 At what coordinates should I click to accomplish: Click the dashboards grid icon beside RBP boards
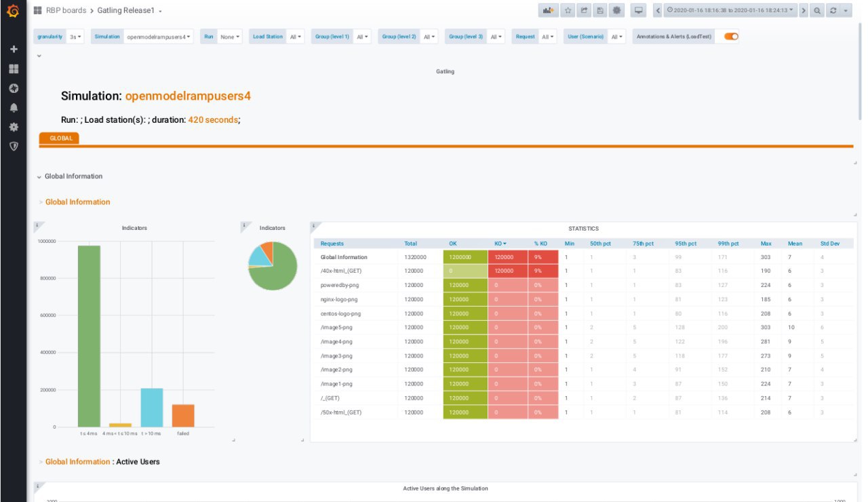pyautogui.click(x=38, y=11)
